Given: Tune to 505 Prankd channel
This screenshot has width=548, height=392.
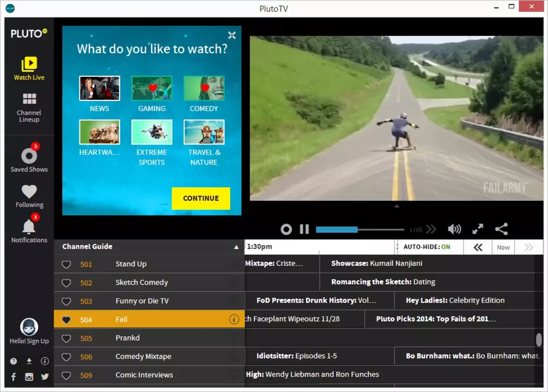Looking at the screenshot, I should pyautogui.click(x=149, y=338).
